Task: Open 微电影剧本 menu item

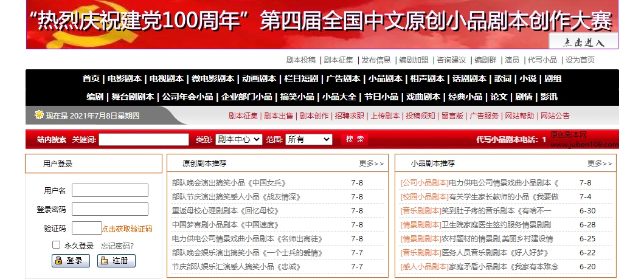Action: (x=213, y=78)
